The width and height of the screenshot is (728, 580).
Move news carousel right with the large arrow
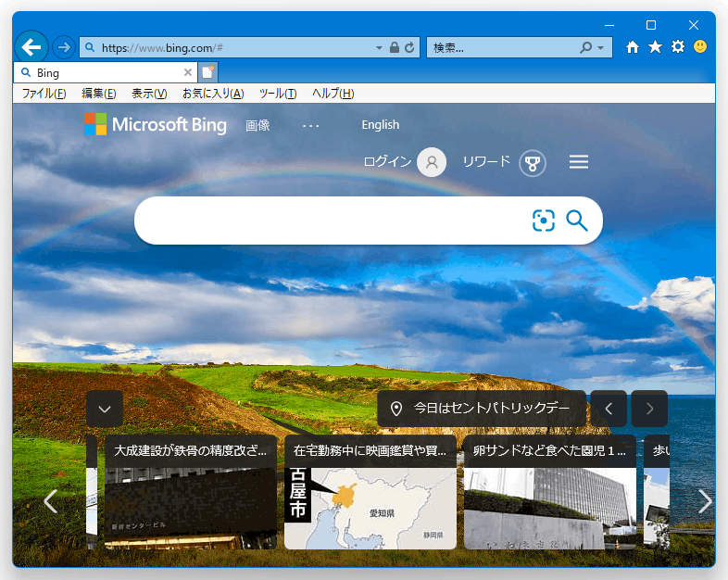pyautogui.click(x=705, y=501)
